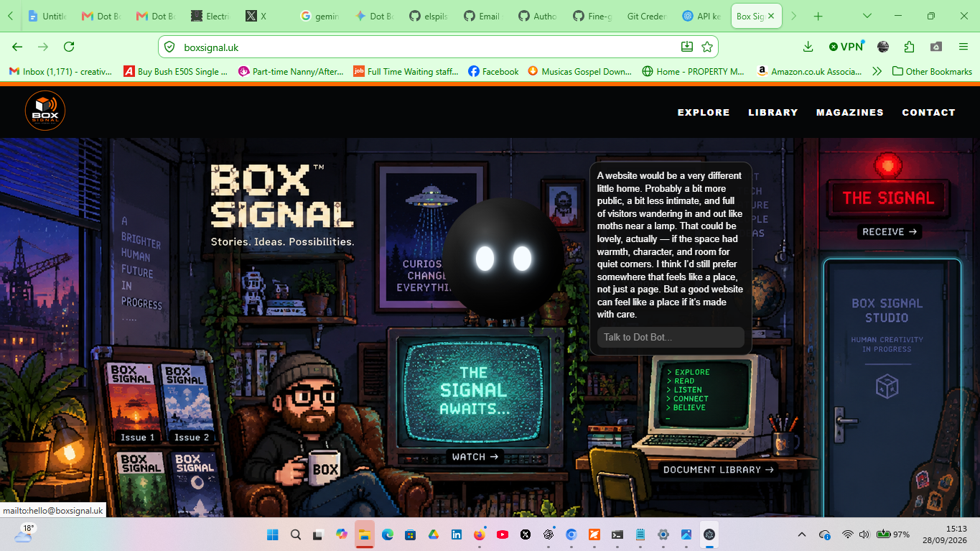Open the Buy Bush E50S Single bookmark
Screen dimensions: 980x551
[176, 71]
